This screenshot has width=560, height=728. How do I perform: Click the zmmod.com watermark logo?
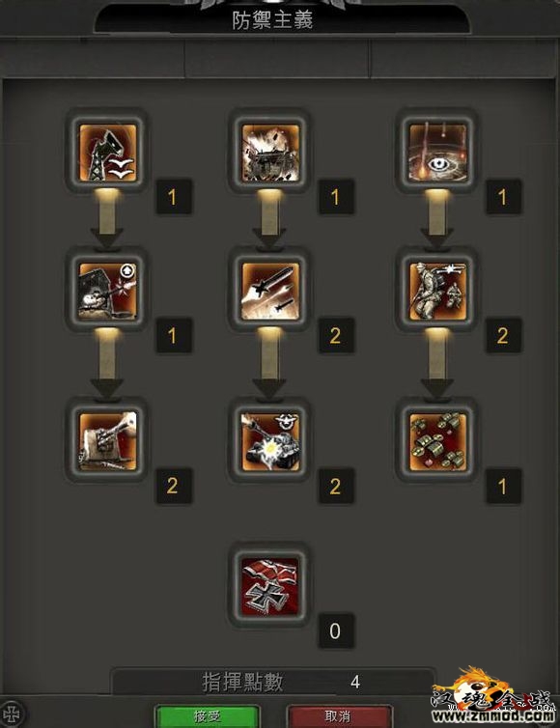(x=493, y=695)
